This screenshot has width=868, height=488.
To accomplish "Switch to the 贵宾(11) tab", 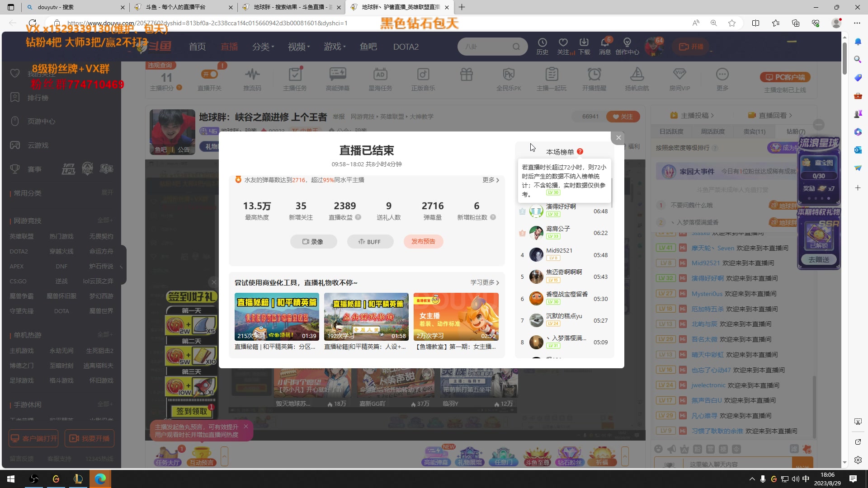I will [x=754, y=131].
